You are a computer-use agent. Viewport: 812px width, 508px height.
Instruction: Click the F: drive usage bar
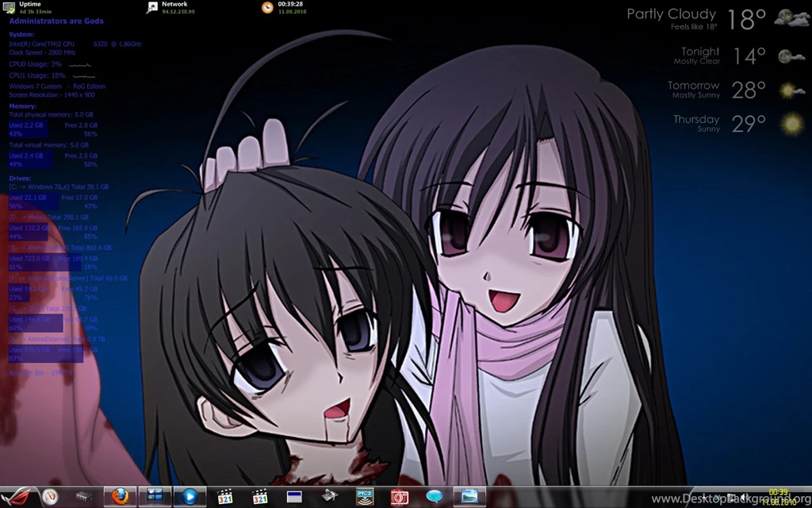point(19,294)
